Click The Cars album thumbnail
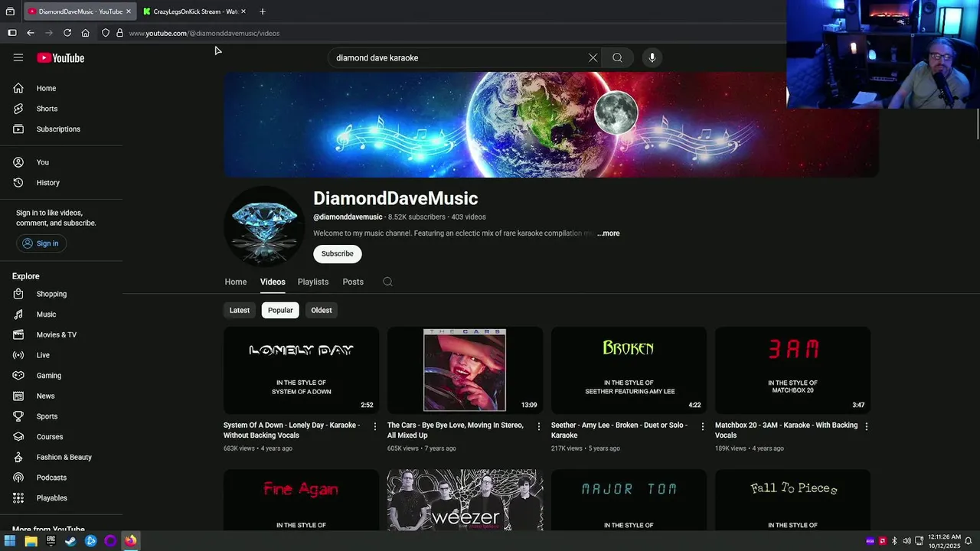980x551 pixels. tap(465, 370)
